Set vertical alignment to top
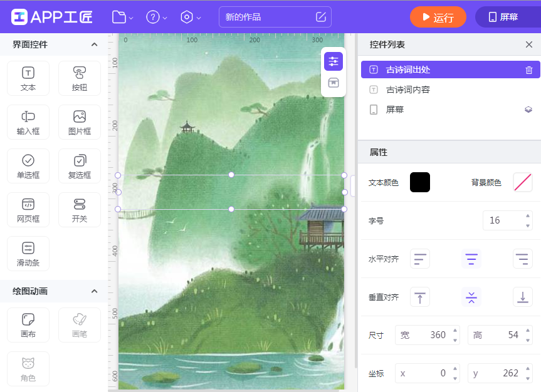This screenshot has height=392, width=541. (x=419, y=297)
